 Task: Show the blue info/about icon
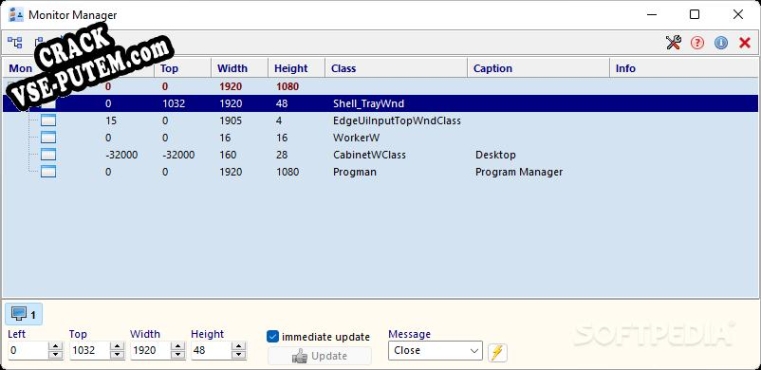pyautogui.click(x=721, y=43)
